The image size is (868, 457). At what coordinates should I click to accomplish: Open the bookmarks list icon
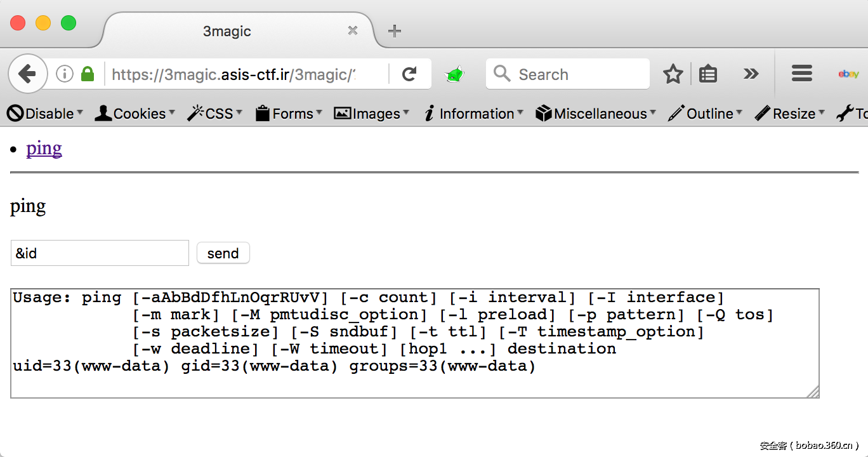pyautogui.click(x=707, y=74)
